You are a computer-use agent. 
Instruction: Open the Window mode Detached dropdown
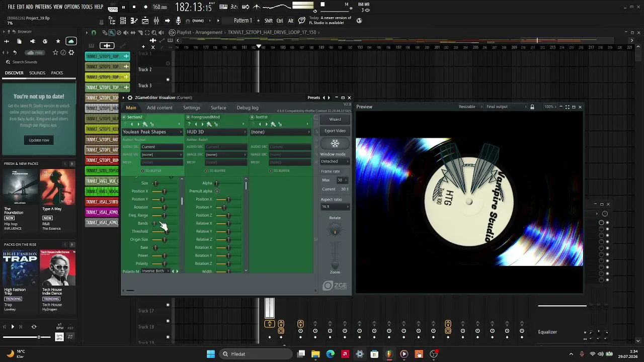[x=335, y=161]
